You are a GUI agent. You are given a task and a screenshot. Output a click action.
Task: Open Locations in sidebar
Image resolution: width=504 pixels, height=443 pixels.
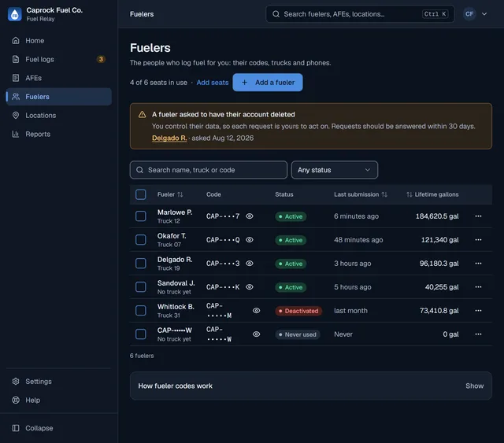coord(59,116)
